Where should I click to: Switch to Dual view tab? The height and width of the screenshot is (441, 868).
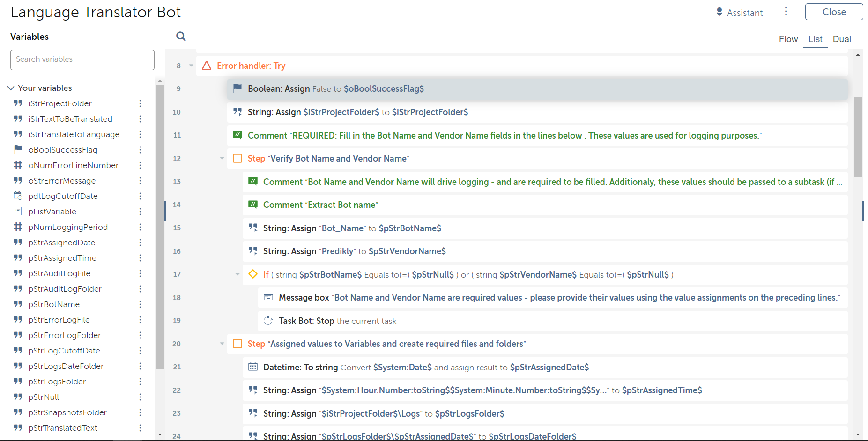pos(841,39)
